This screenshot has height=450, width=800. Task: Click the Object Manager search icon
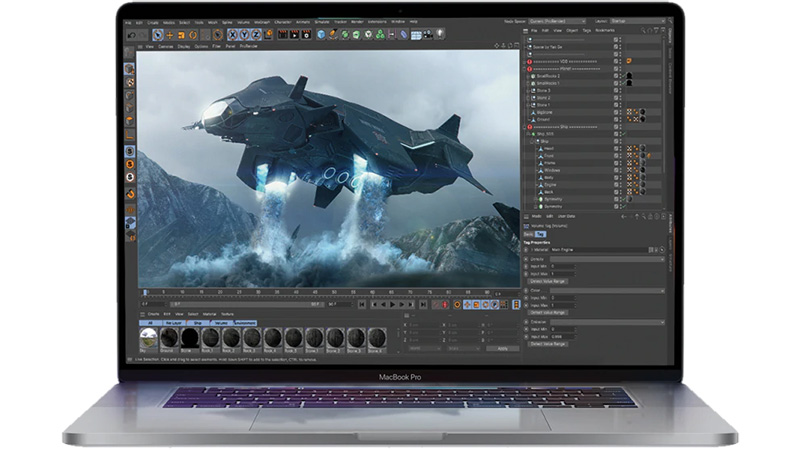tap(643, 31)
